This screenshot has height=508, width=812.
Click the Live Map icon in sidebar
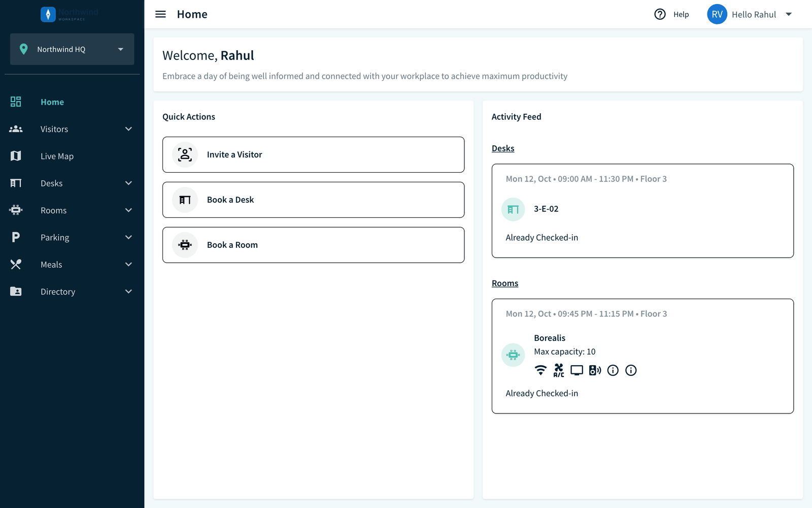click(16, 156)
